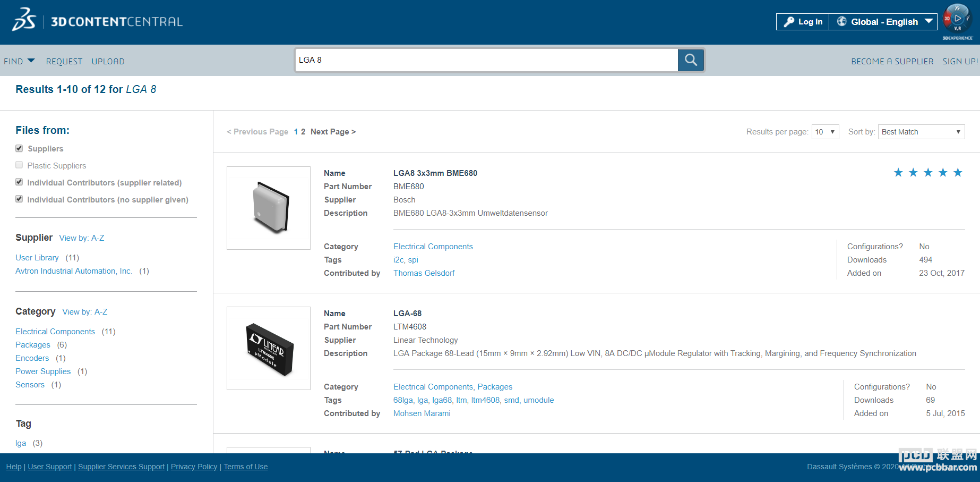Click the page 1 link

(x=296, y=132)
